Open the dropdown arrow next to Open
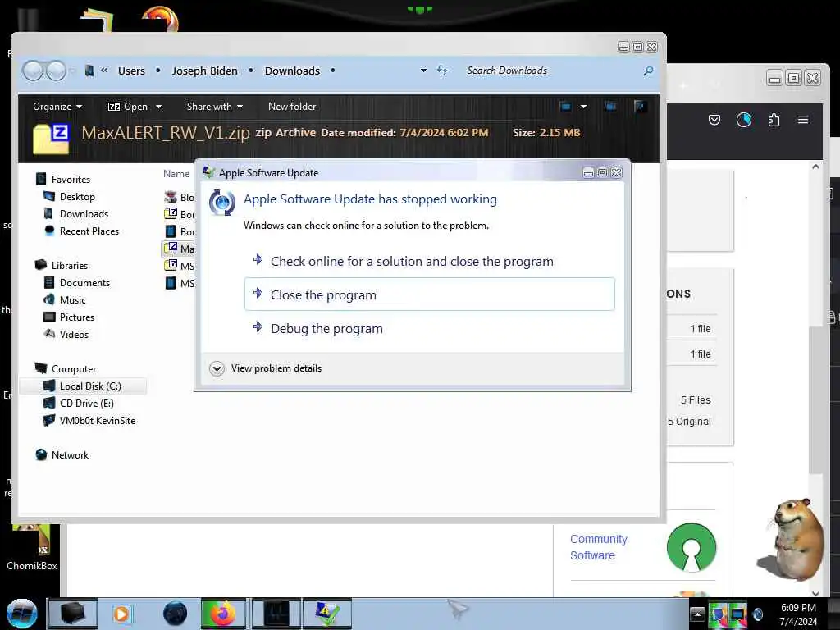Screen dimensions: 840x630 click(x=158, y=107)
